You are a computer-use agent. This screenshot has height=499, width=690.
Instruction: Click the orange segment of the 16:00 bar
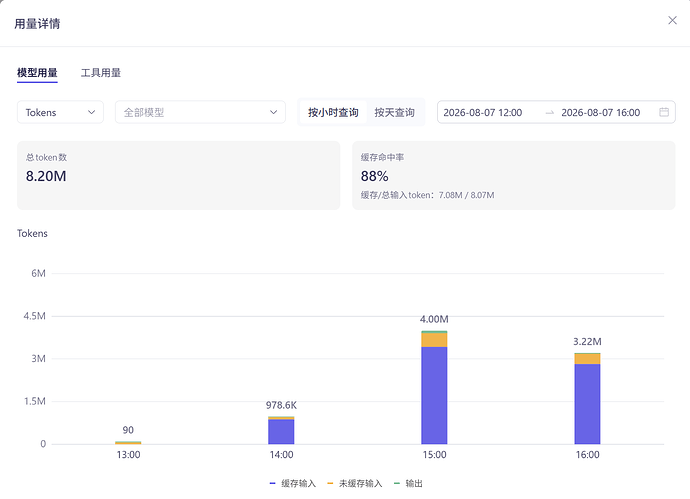tap(587, 359)
